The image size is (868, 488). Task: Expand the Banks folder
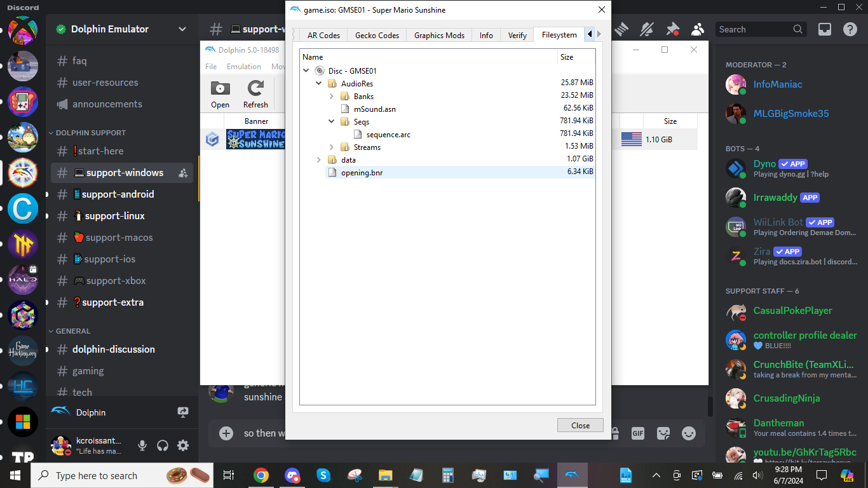click(332, 96)
